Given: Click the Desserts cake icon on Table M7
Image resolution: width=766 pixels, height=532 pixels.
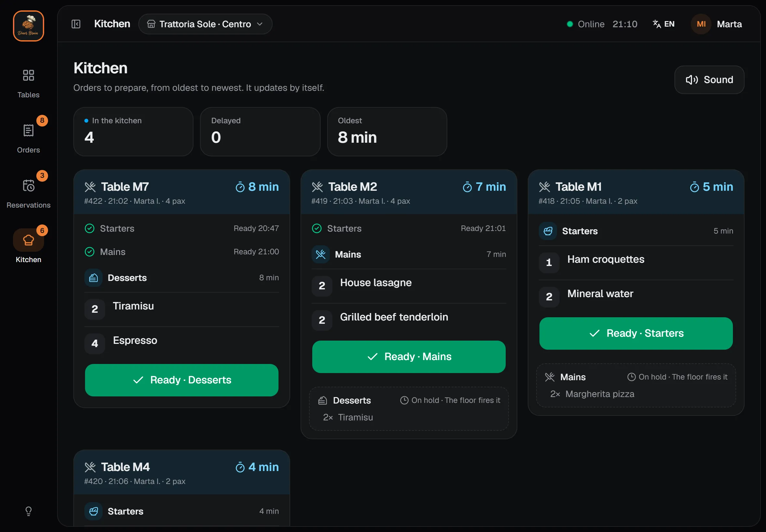Looking at the screenshot, I should pos(93,278).
